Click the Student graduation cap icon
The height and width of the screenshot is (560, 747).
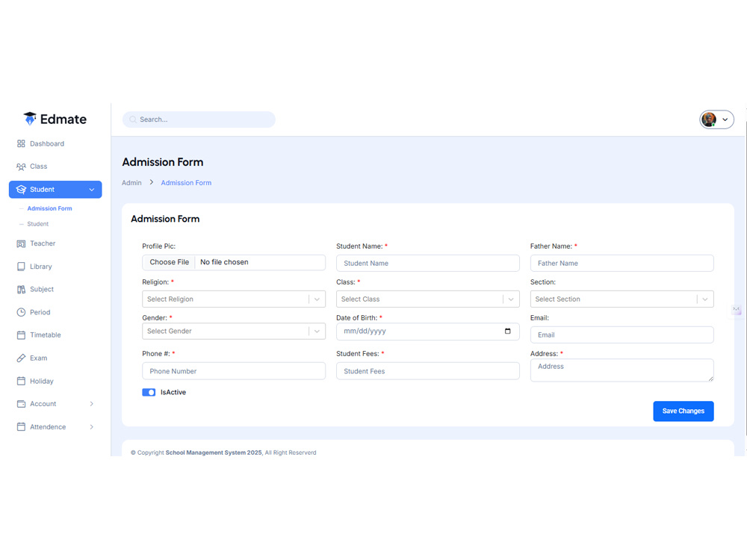[x=21, y=190]
